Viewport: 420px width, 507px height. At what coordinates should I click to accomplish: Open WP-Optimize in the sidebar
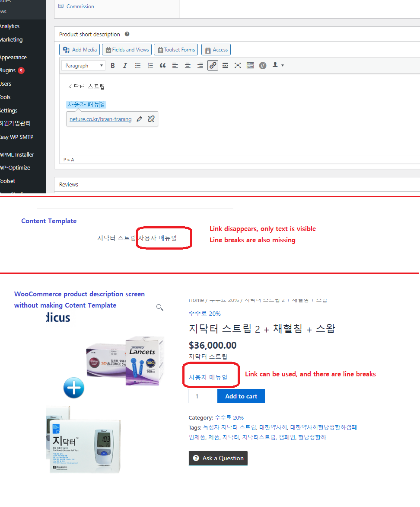[x=15, y=168]
